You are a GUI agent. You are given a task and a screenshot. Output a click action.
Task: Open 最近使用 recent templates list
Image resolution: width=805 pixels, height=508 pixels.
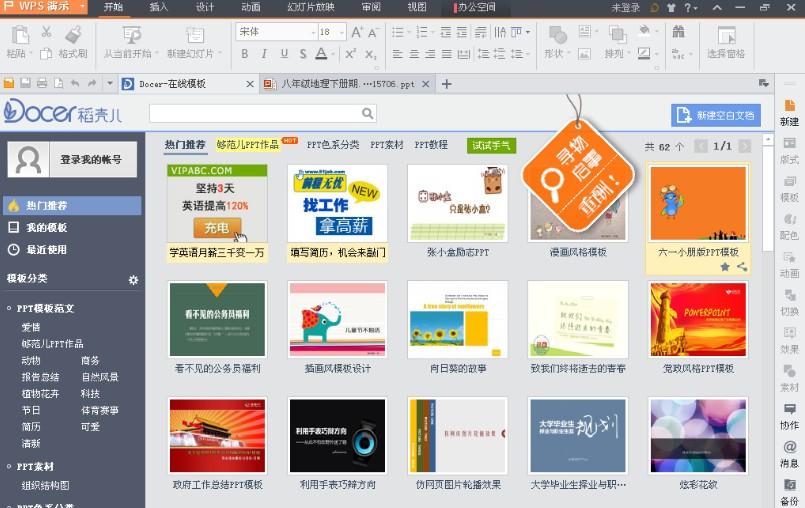point(47,250)
